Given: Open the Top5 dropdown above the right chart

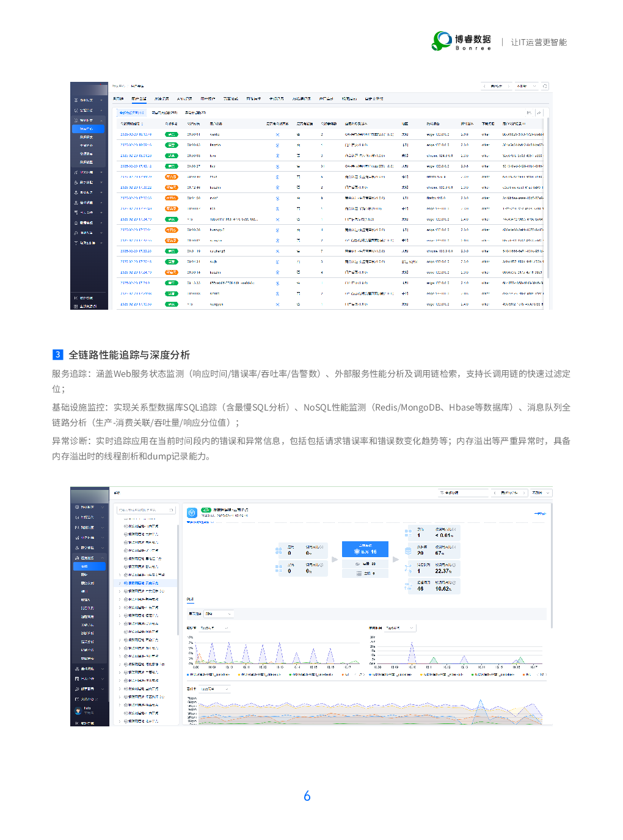Looking at the screenshot, I should tap(400, 628).
